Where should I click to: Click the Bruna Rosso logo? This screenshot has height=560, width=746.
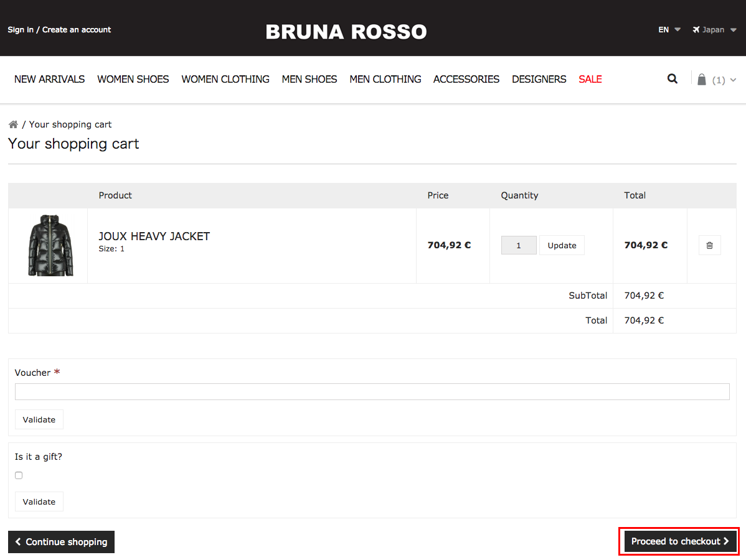click(x=346, y=32)
